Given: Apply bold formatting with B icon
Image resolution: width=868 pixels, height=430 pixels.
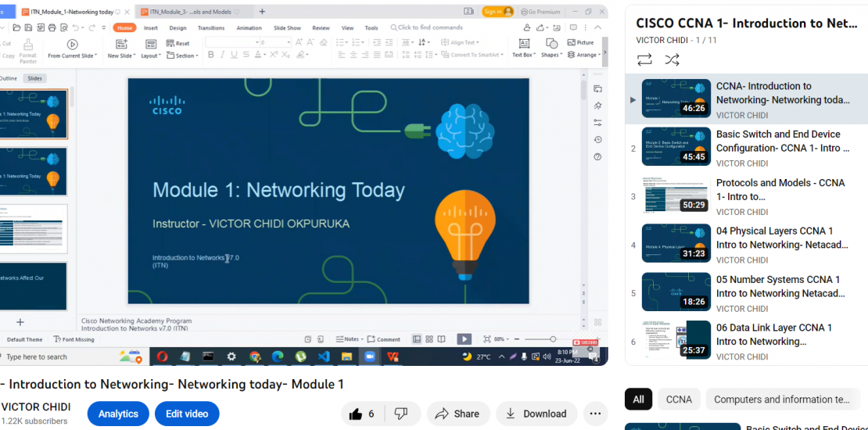Looking at the screenshot, I should point(211,54).
